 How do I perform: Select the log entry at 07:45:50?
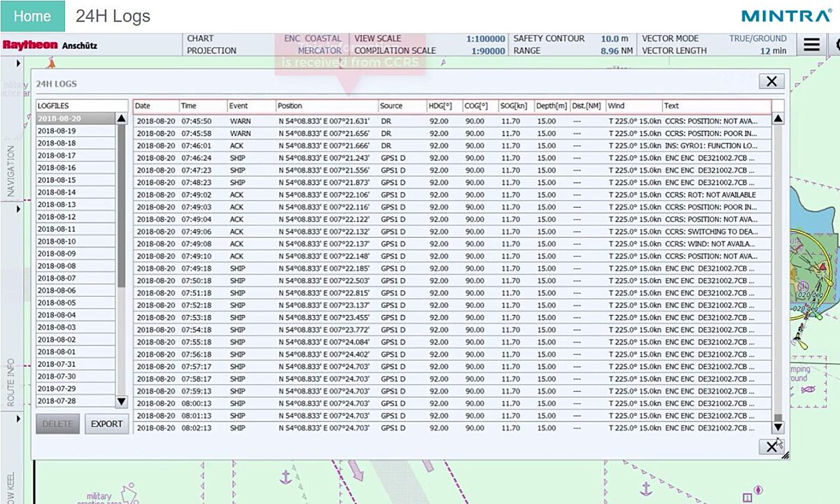coord(453,121)
